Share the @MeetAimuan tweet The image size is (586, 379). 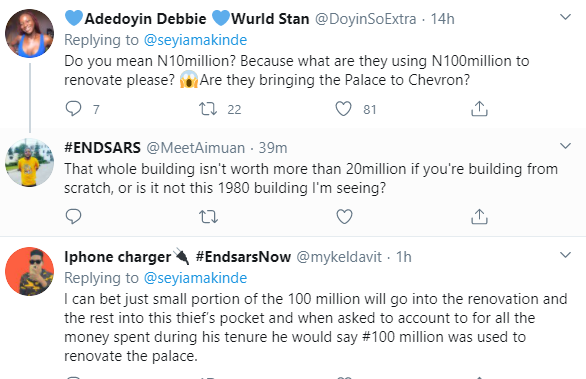479,216
